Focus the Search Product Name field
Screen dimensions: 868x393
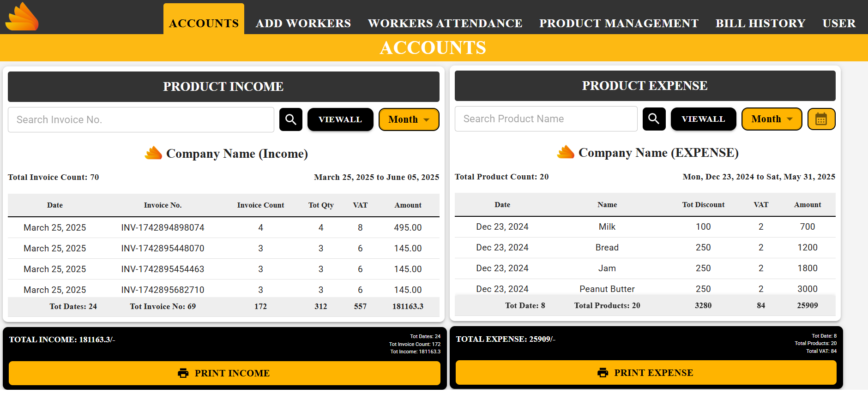tap(546, 119)
